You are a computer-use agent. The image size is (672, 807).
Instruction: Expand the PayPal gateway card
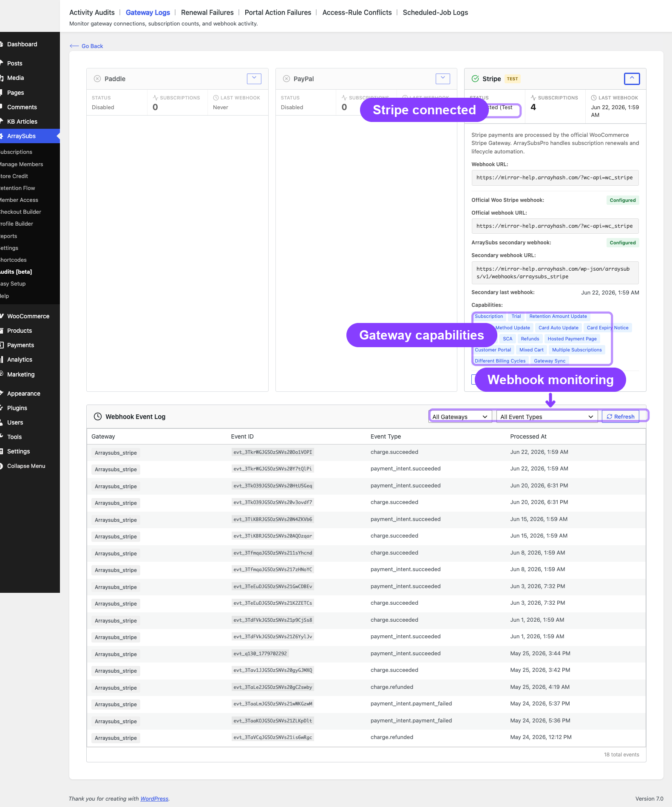[443, 79]
